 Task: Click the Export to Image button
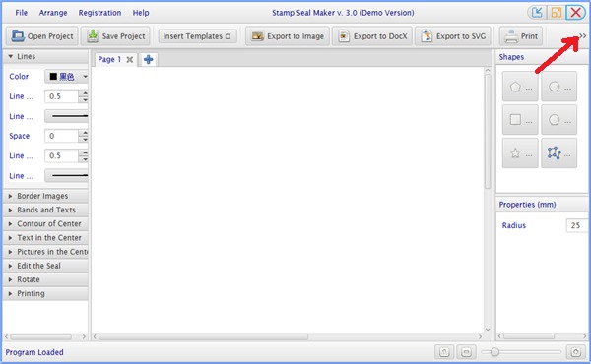[288, 36]
